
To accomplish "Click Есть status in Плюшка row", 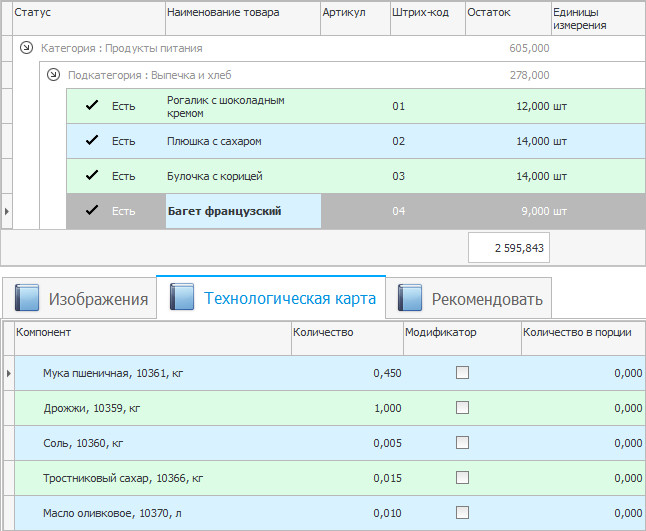I will pos(124,141).
